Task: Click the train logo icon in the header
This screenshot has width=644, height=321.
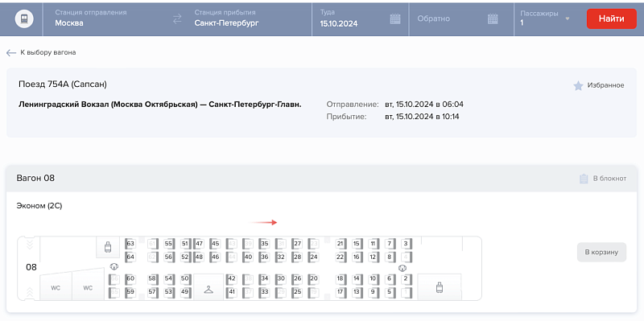Action: (x=24, y=19)
